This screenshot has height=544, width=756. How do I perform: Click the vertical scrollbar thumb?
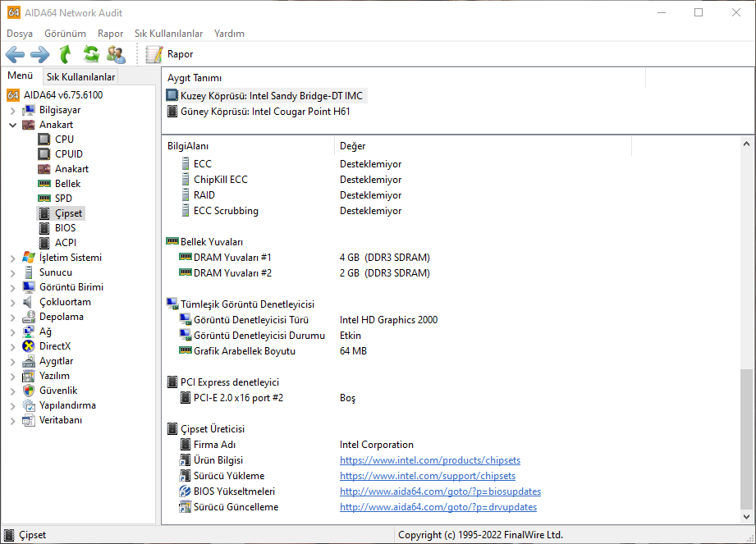(746, 438)
